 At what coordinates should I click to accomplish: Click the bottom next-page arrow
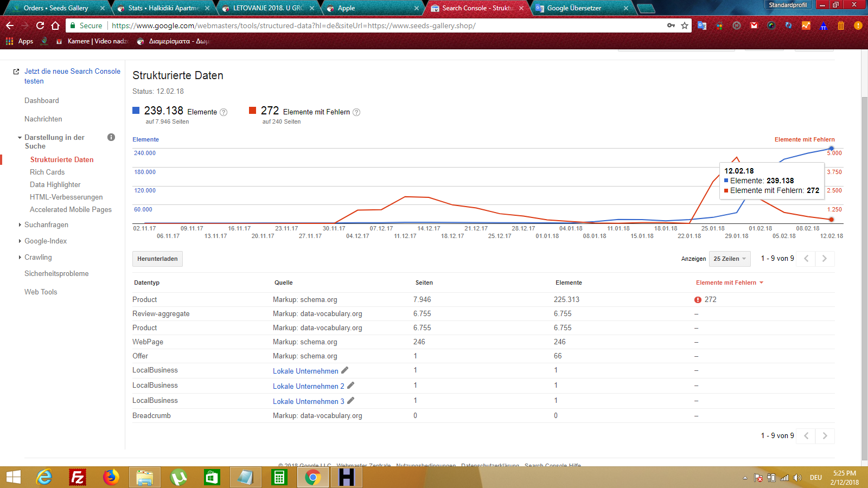[x=825, y=436]
